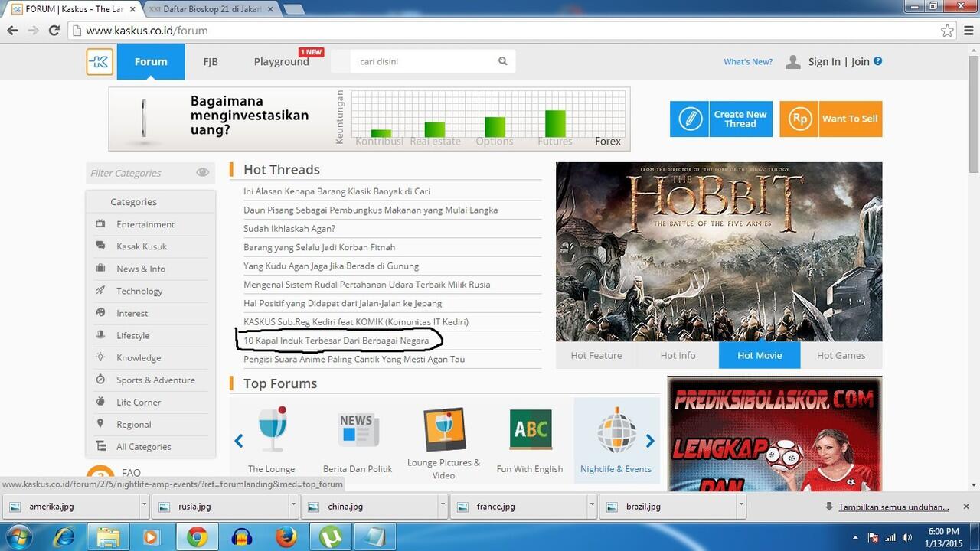Open The Lounge forum icon
980x551 pixels.
coord(272,429)
